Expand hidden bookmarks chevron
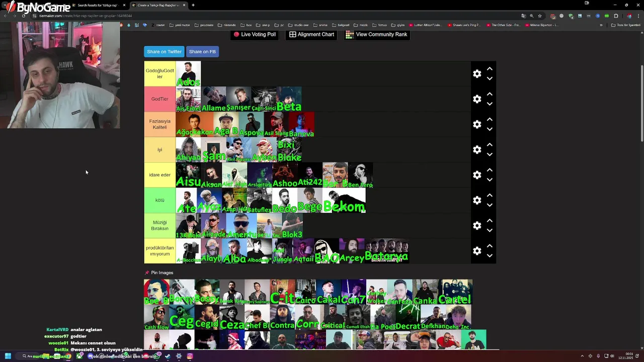Image resolution: width=644 pixels, height=362 pixels. pyautogui.click(x=601, y=25)
